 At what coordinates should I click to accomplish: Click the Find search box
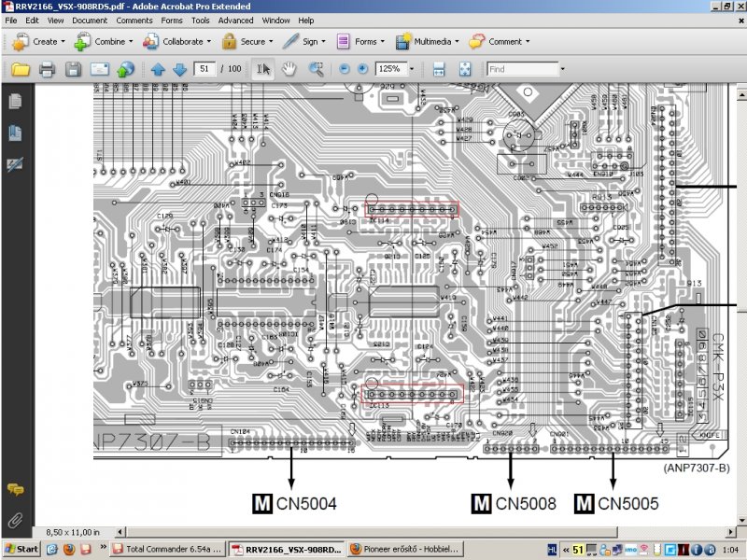click(523, 69)
